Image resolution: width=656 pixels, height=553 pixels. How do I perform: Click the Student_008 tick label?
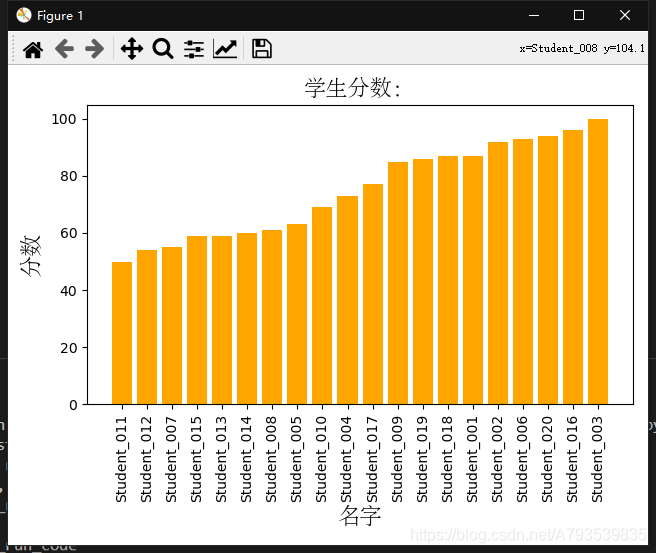coord(271,459)
